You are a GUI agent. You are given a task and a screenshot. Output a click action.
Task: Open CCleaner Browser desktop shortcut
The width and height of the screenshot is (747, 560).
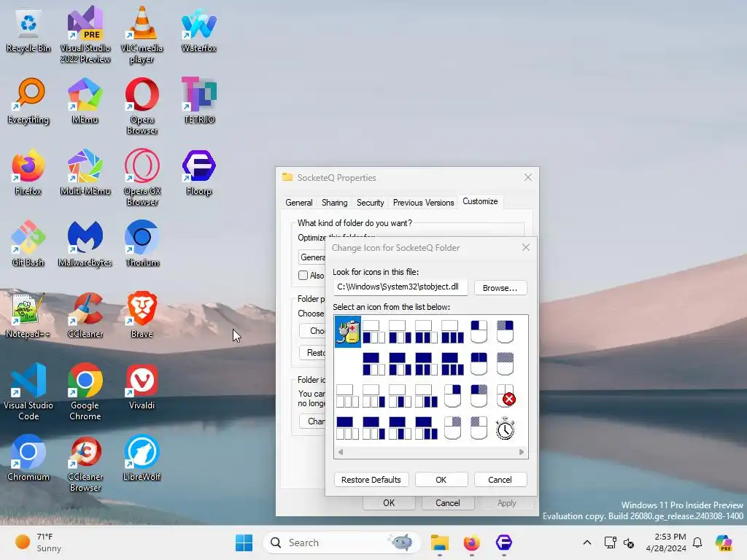coord(85,463)
